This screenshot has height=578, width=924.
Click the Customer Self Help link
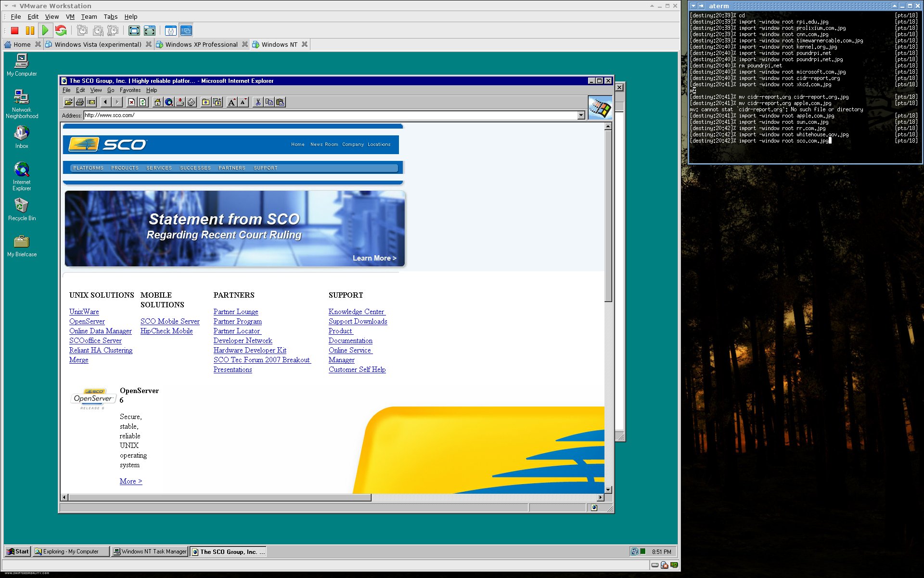coord(357,370)
